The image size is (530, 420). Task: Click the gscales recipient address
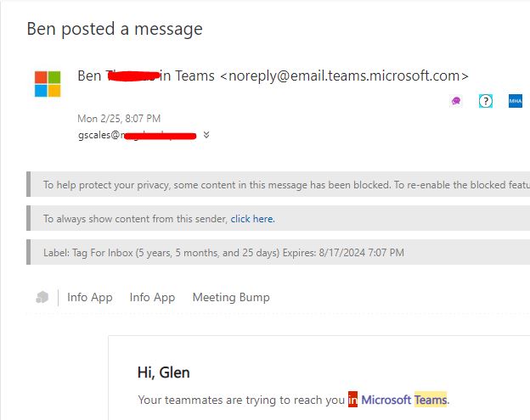pos(136,135)
